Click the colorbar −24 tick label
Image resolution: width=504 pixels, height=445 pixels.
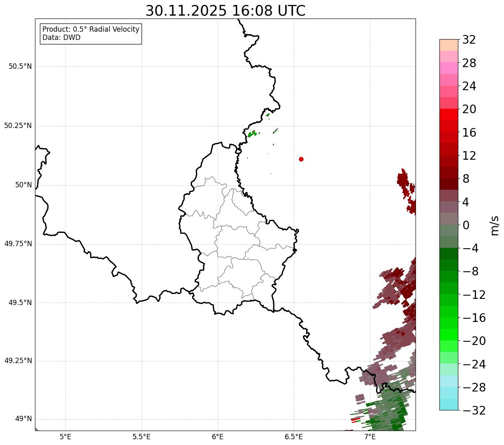click(474, 364)
